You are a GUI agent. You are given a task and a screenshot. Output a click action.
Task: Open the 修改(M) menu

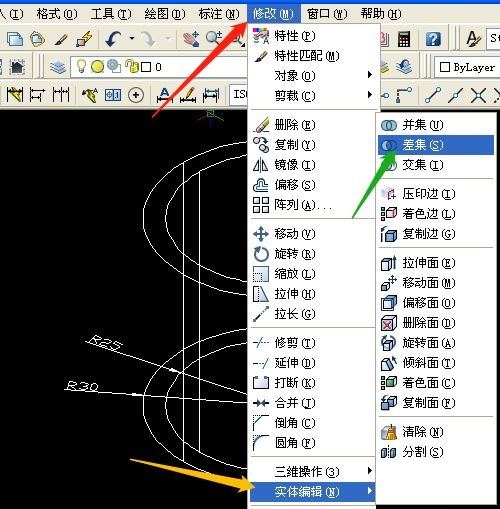(273, 14)
